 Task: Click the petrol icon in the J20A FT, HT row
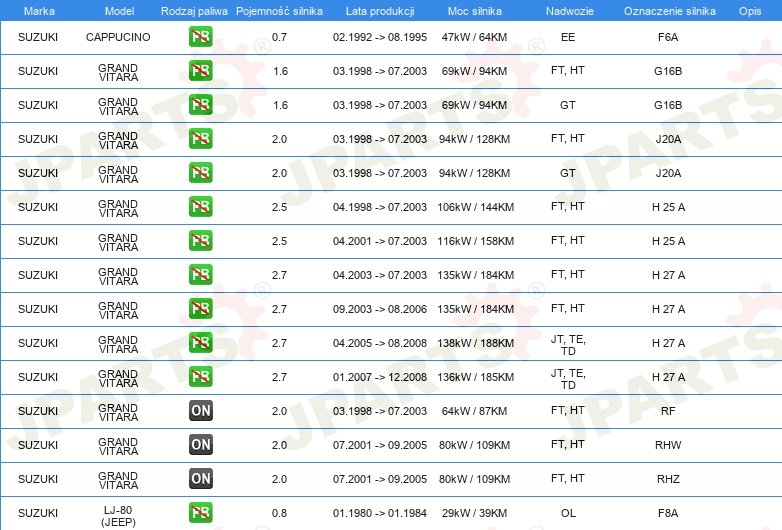pyautogui.click(x=200, y=139)
